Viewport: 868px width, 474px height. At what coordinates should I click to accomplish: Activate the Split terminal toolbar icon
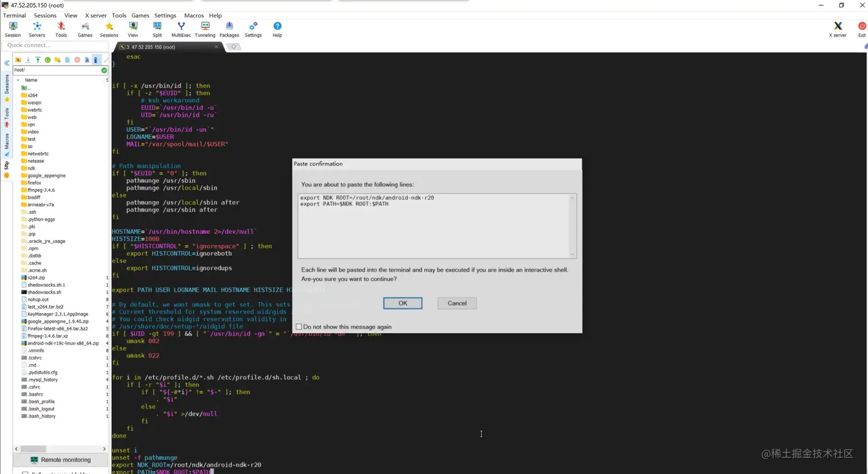click(x=157, y=29)
